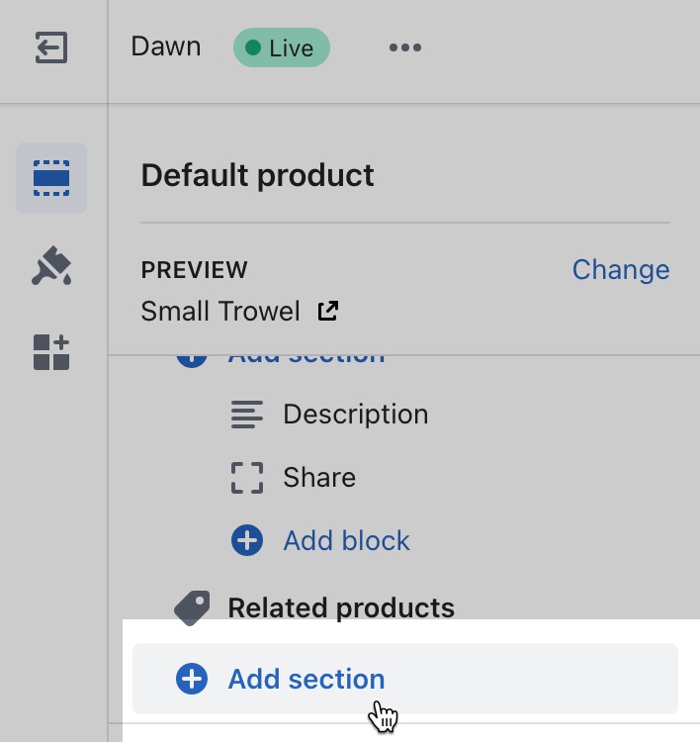Click the Related products tag icon

pyautogui.click(x=192, y=606)
